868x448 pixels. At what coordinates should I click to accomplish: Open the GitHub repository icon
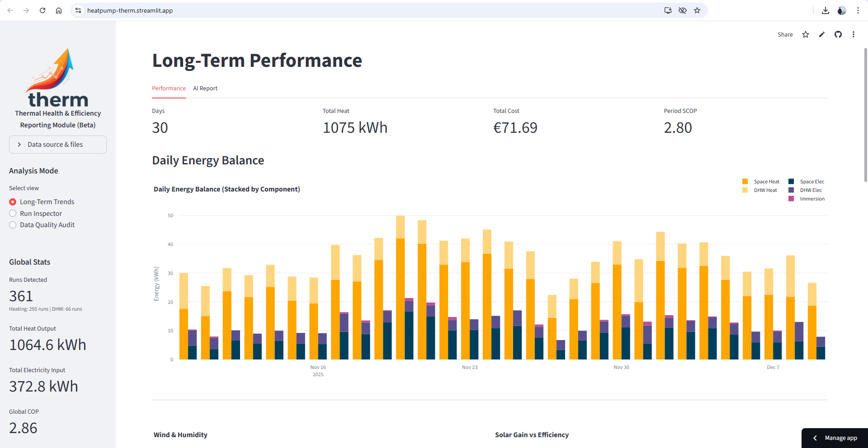click(x=838, y=35)
